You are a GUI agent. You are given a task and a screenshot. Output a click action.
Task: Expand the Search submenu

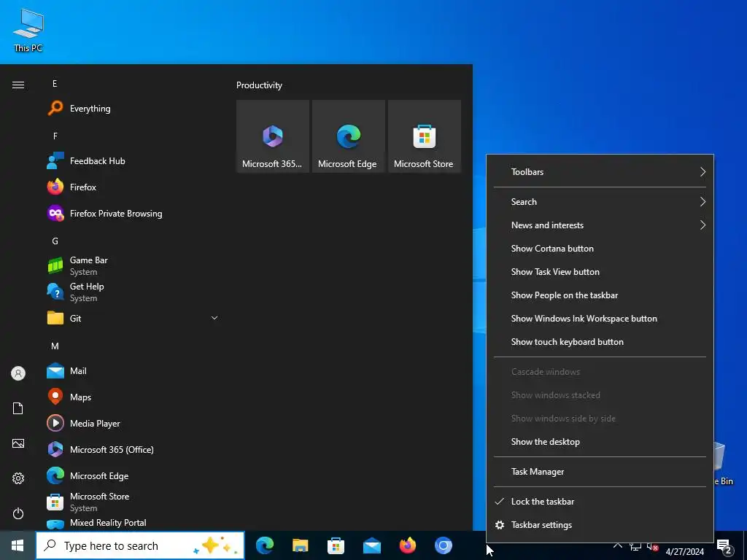600,202
